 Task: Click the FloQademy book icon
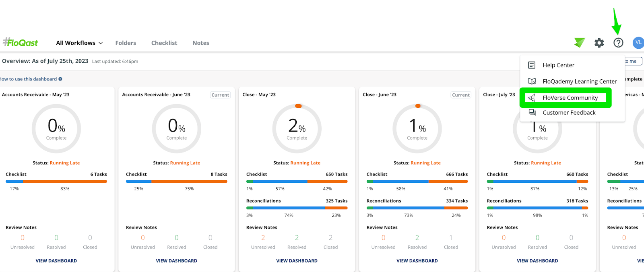click(532, 81)
